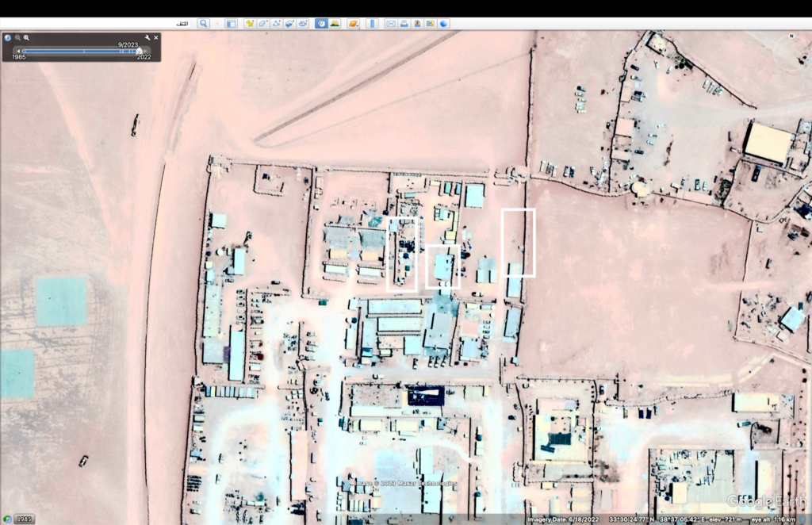Open time slider wrench options
Screen dimensions: 812x525
point(147,37)
